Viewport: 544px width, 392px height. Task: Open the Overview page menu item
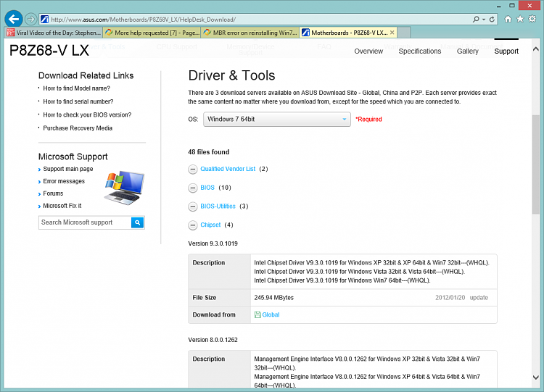[368, 51]
